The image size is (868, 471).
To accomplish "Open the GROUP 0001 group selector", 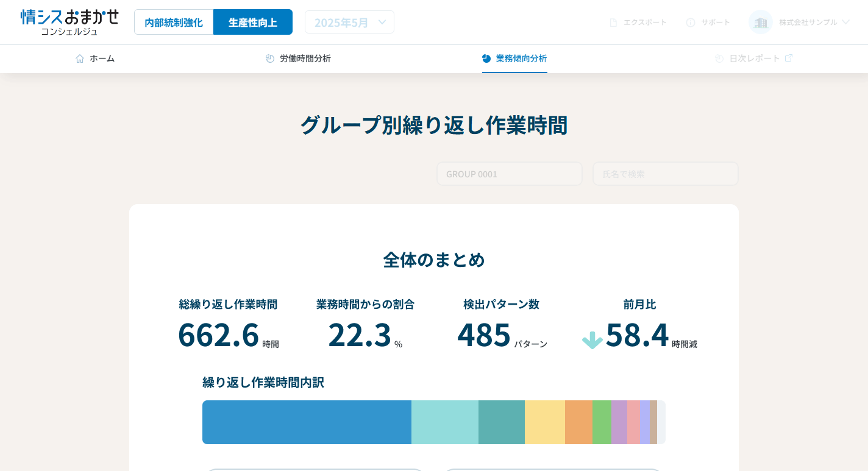I will tap(509, 174).
